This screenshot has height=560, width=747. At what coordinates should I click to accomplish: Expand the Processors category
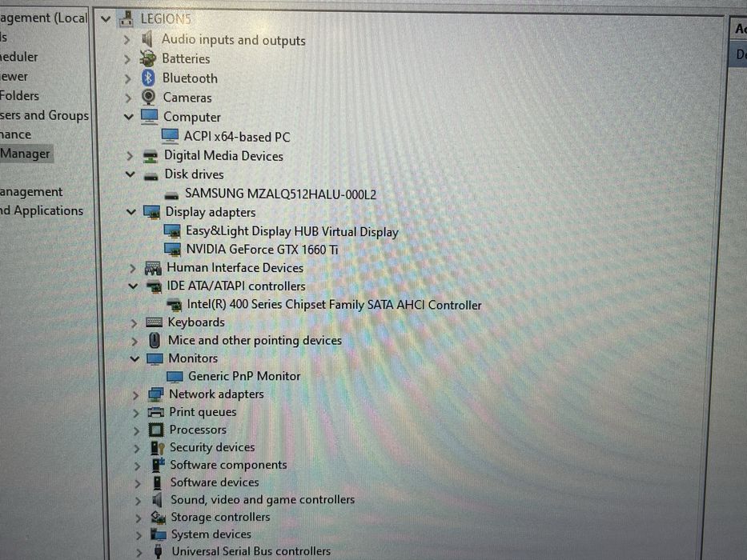pyautogui.click(x=137, y=431)
